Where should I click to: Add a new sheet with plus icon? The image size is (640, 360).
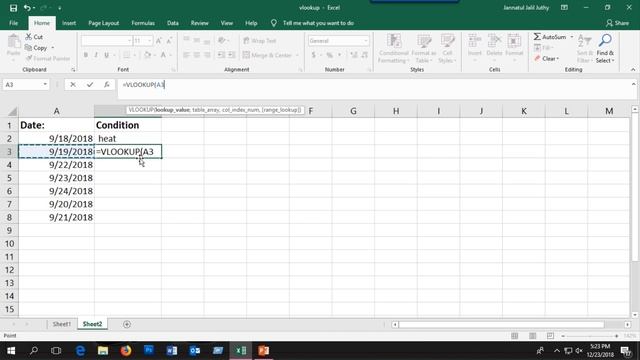(127, 324)
